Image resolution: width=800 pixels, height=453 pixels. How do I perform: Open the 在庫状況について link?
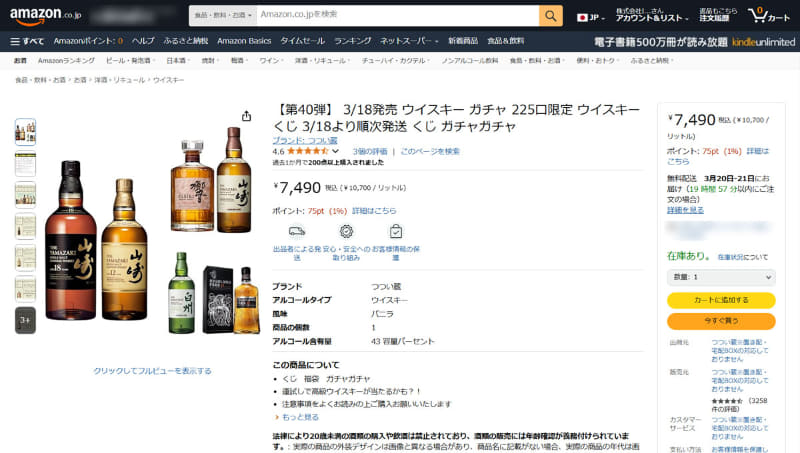[743, 257]
